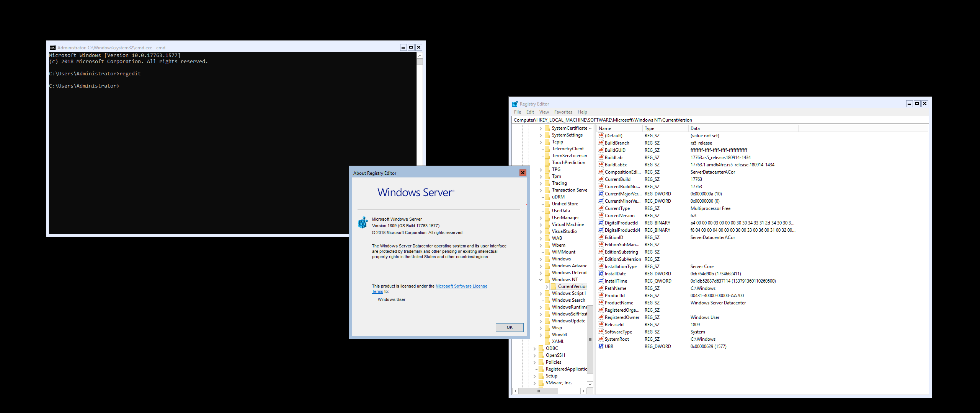The width and height of the screenshot is (980, 413).
Task: Click the SystemRoot string value icon
Action: click(x=601, y=339)
